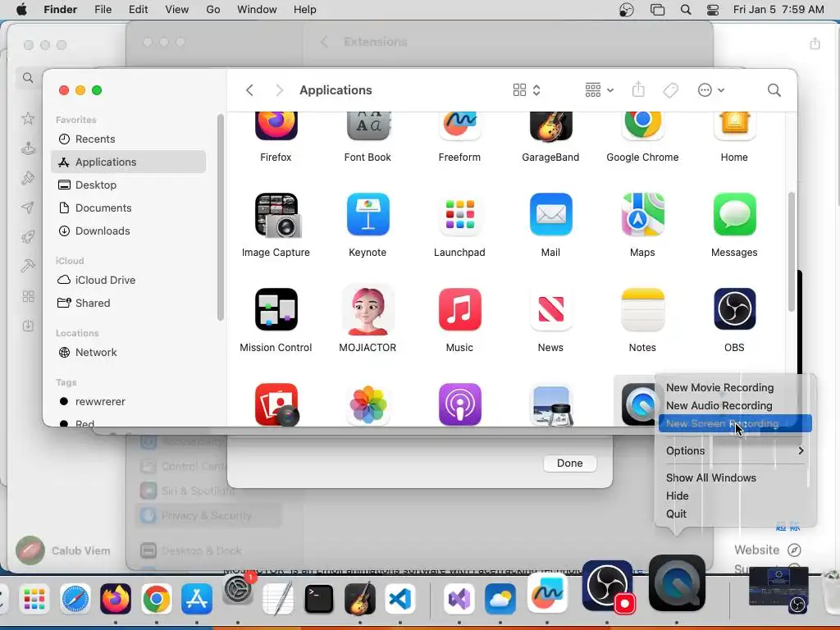Open Google Chrome in the Applications window
The image size is (840, 630).
(642, 126)
